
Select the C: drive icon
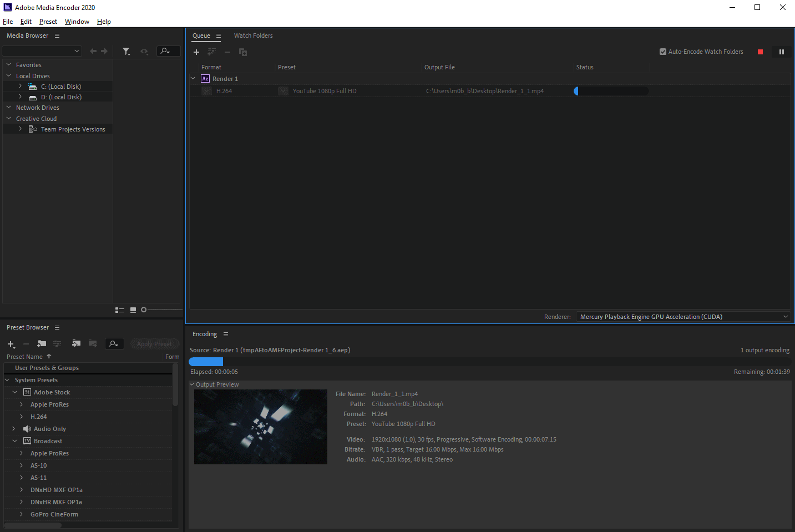point(33,87)
